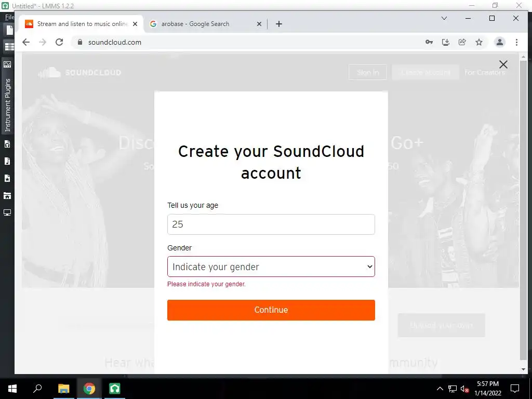
Task: Open the Indicate your gender dropdown
Action: click(x=271, y=267)
